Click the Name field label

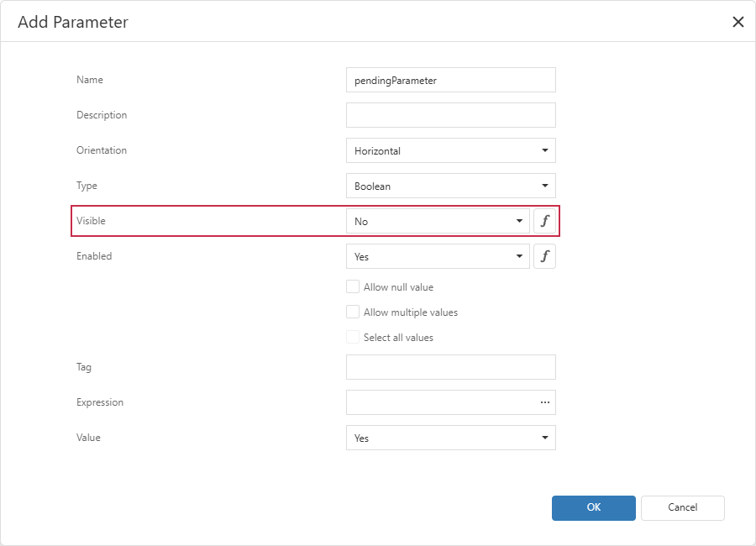[90, 80]
